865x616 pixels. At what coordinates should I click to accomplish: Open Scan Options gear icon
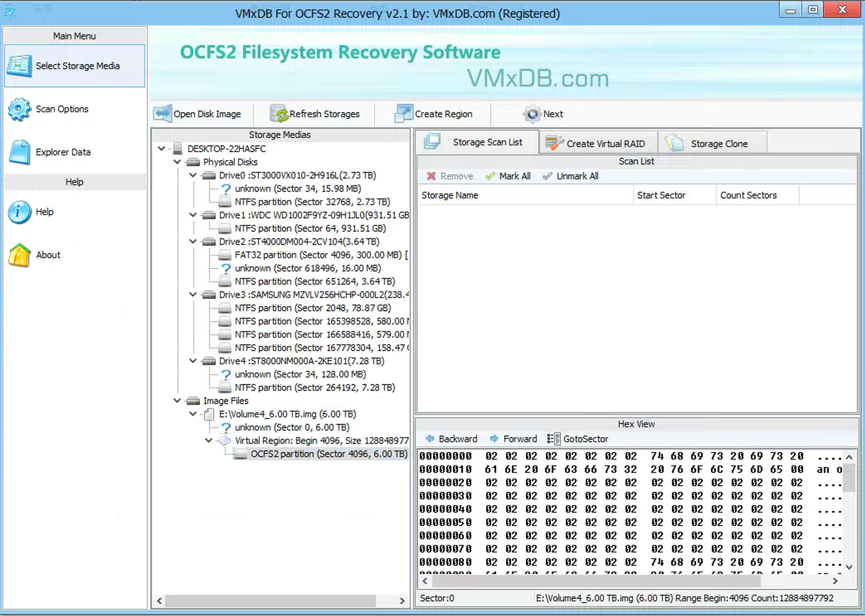[19, 109]
